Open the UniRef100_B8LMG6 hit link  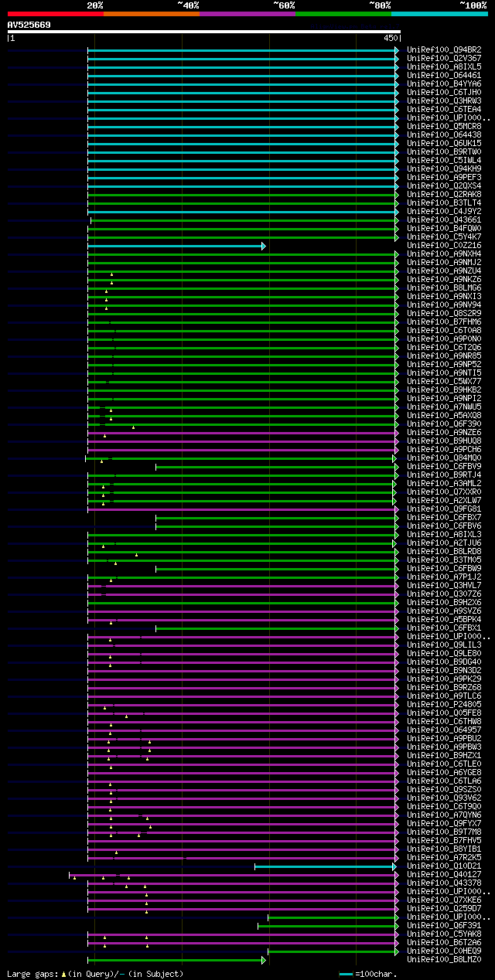444,288
